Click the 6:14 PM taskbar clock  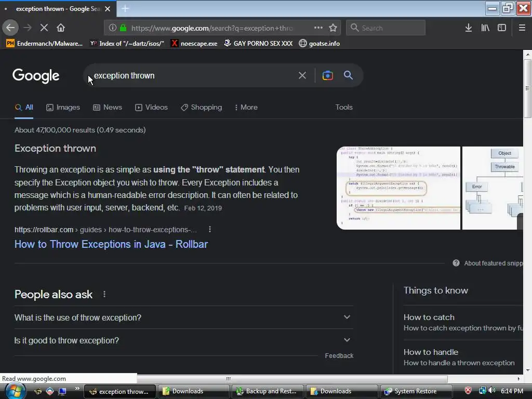(x=512, y=391)
